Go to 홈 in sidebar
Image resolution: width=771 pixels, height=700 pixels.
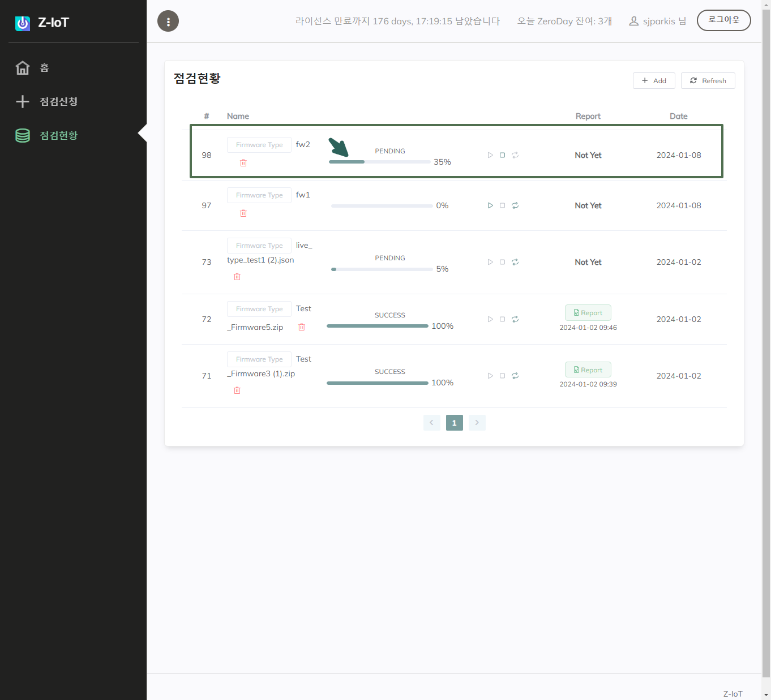coord(44,68)
